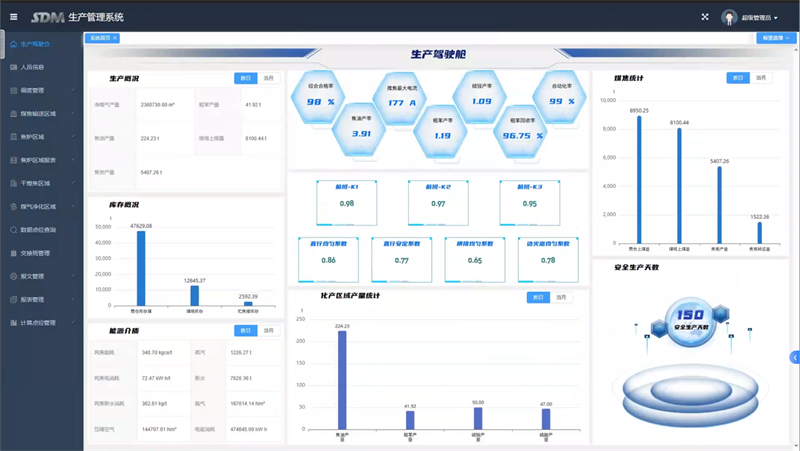800x451 pixels.
Task: Switch 化产区域产量统计 to 当月 view
Action: pos(562,297)
